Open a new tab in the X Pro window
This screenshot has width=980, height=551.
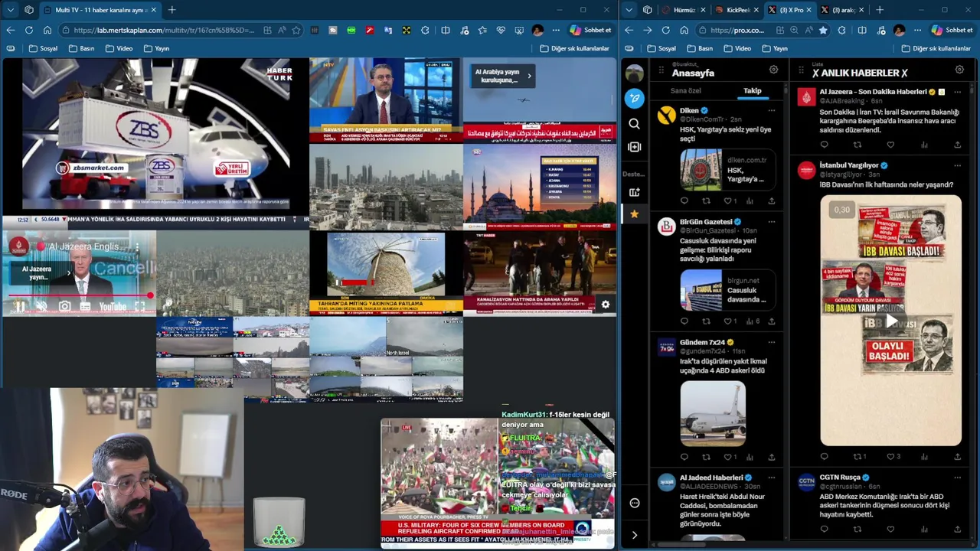[879, 10]
